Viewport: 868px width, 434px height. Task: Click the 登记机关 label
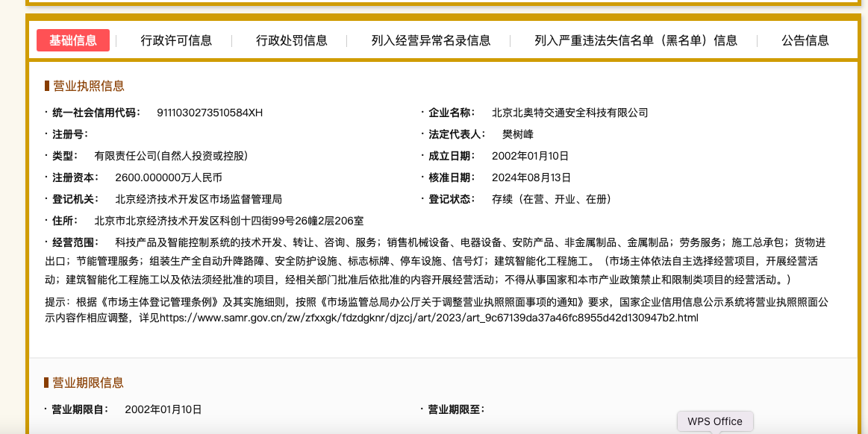75,200
